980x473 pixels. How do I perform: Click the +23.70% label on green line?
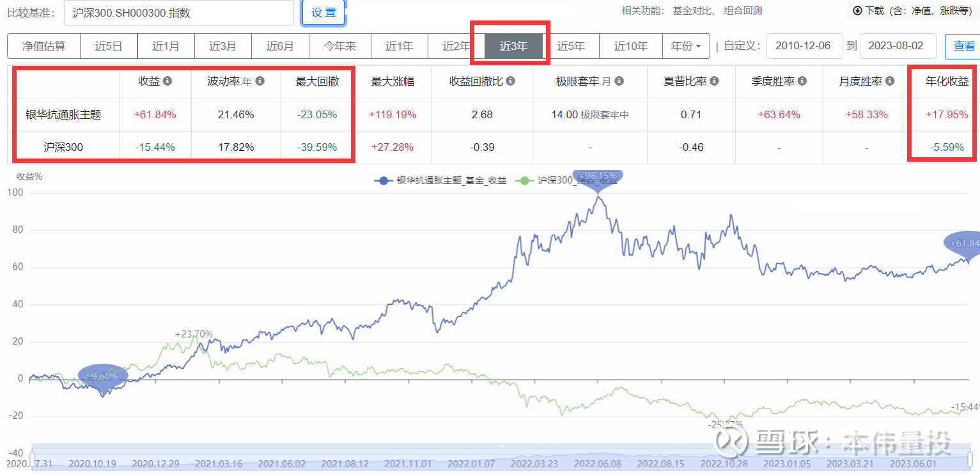point(194,334)
